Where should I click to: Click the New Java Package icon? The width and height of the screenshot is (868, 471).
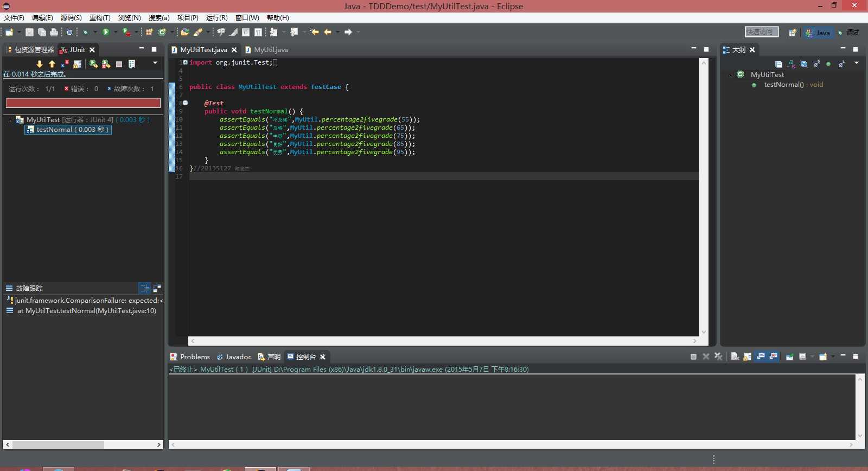click(149, 32)
